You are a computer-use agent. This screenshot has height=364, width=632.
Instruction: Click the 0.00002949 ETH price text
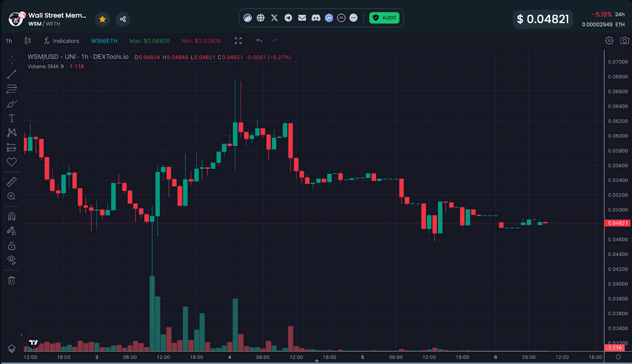click(603, 24)
